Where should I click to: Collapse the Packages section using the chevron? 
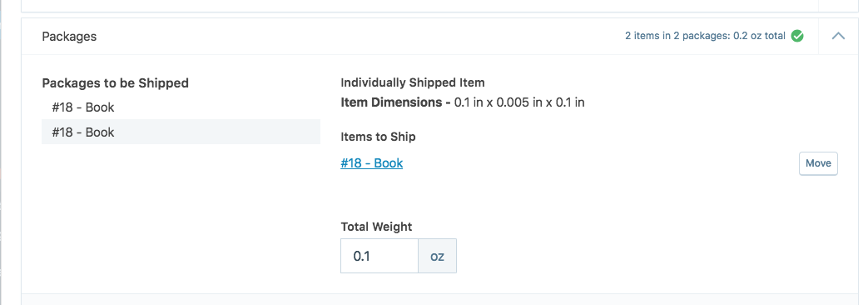point(838,36)
